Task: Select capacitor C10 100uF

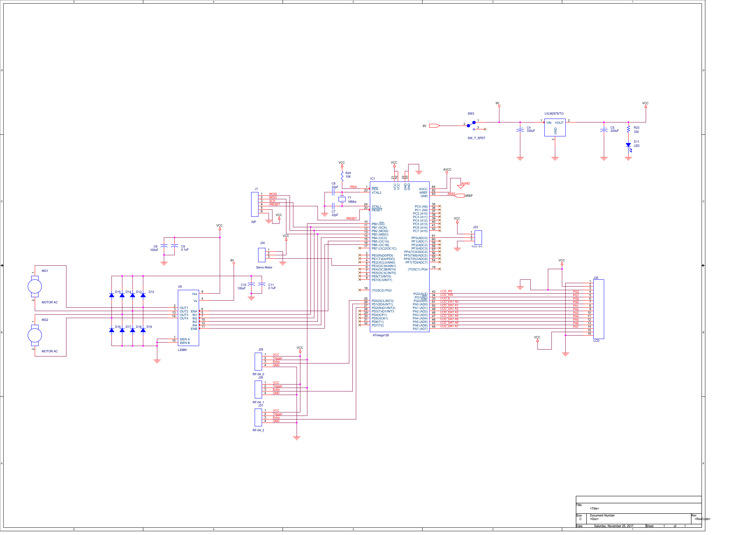Action: pos(251,284)
